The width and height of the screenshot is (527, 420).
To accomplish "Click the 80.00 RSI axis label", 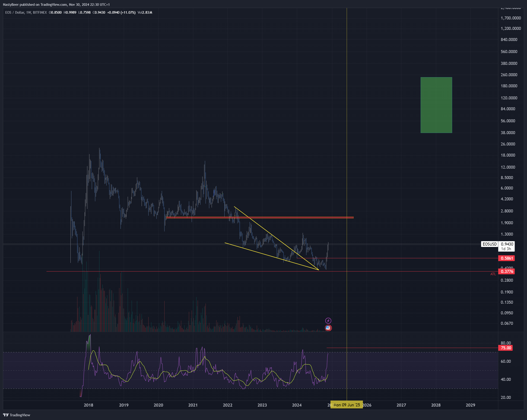I will tap(506, 343).
